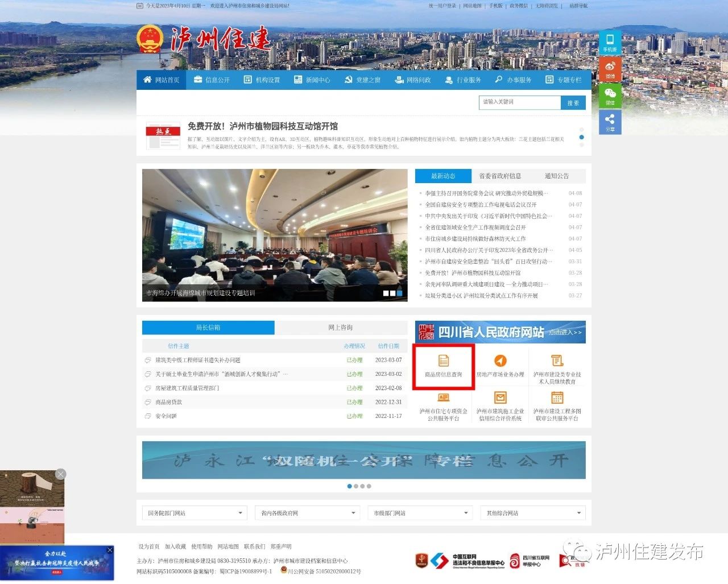
Task: Open the 省内各级政府网 dropdown
Action: pyautogui.click(x=307, y=512)
